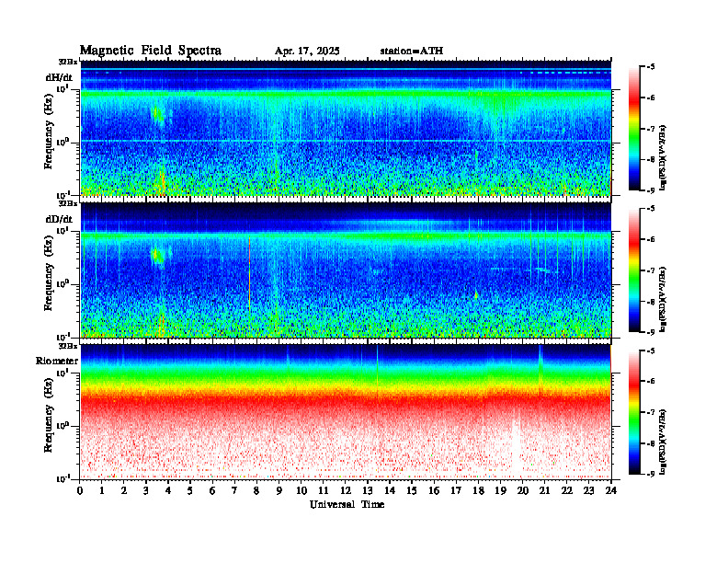Click the hour "16" tick label

pyautogui.click(x=434, y=490)
